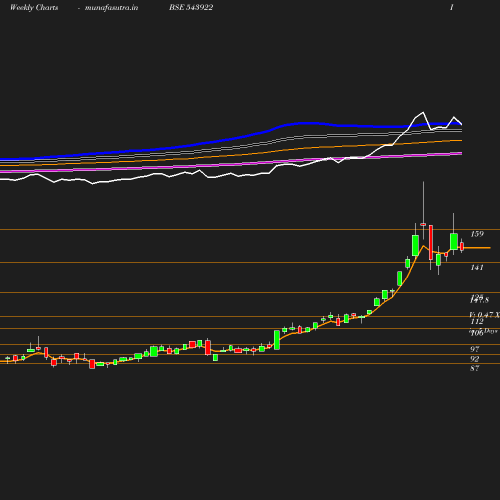Select the 141 price level label
Viewport: 500px width, 500px height.
(477, 267)
